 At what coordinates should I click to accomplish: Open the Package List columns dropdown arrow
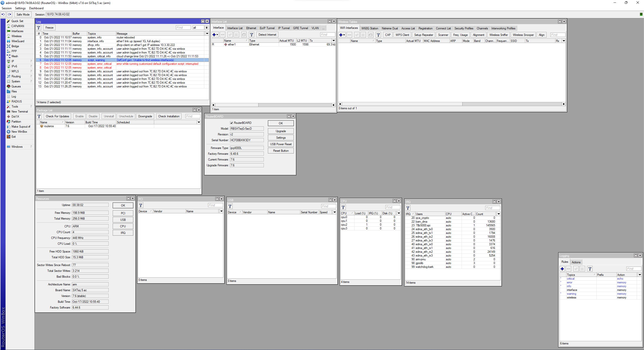click(199, 122)
